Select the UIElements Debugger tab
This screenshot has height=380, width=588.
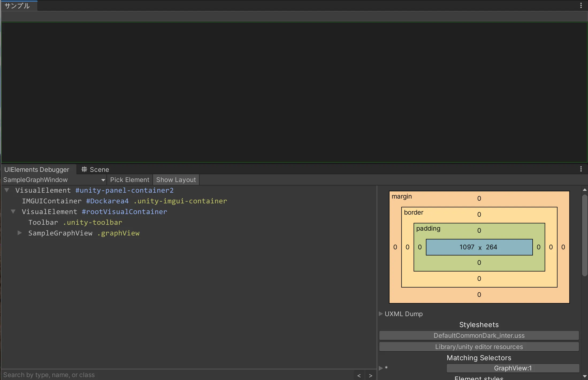37,169
